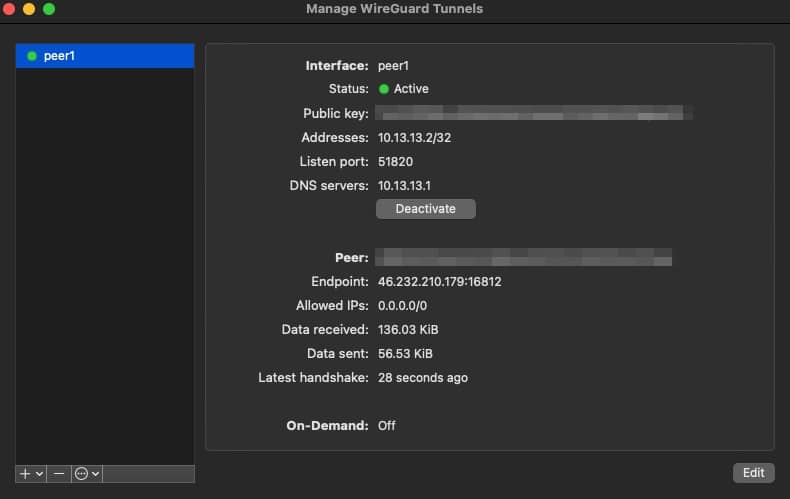
Task: Click the On-Demand value Off
Action: coord(386,425)
